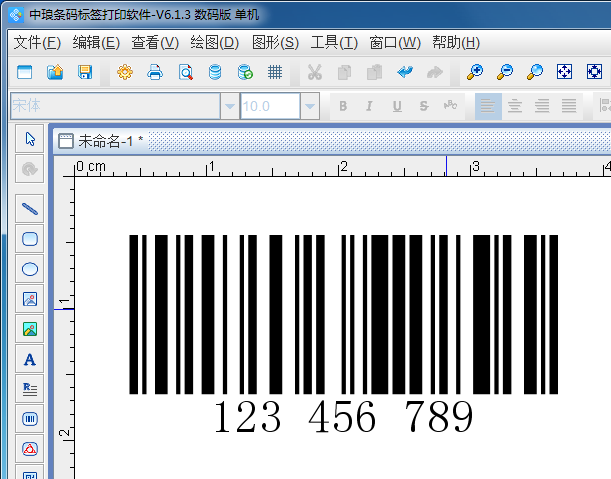Click the Print Preview magnifier icon

click(185, 72)
